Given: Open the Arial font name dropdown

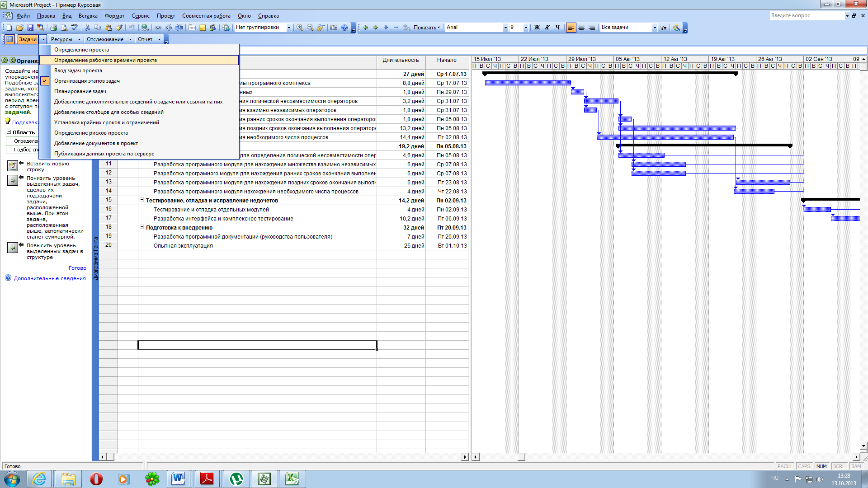Looking at the screenshot, I should [505, 28].
